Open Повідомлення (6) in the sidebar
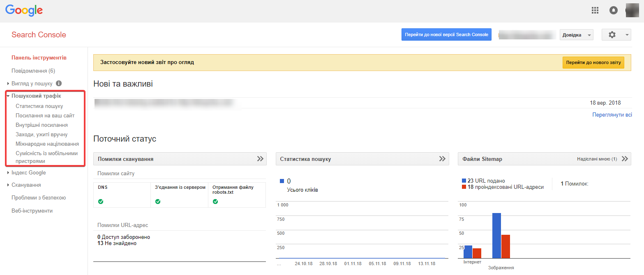Viewport: 644px width, 275px height. pyautogui.click(x=33, y=71)
